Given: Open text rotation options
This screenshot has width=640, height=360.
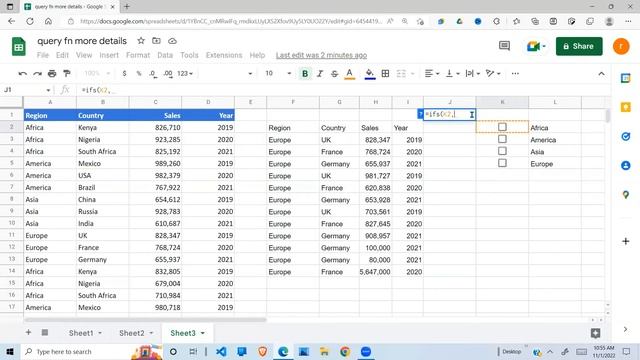Looking at the screenshot, I should pos(493,73).
